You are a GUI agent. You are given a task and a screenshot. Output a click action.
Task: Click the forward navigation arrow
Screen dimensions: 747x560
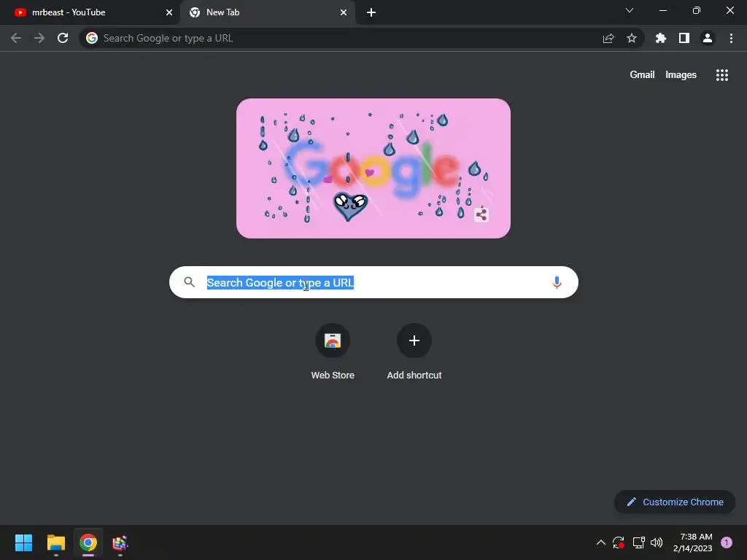[x=39, y=38]
